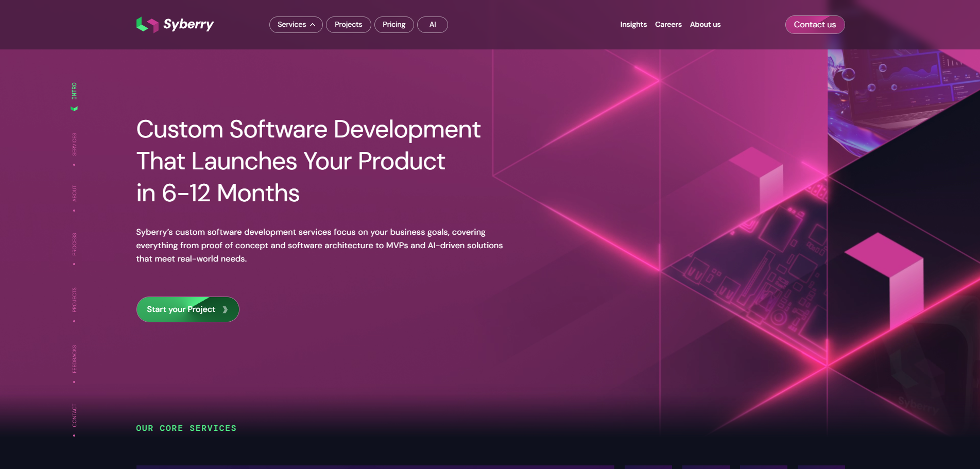Visit the Careers page
This screenshot has width=980, height=469.
tap(668, 25)
